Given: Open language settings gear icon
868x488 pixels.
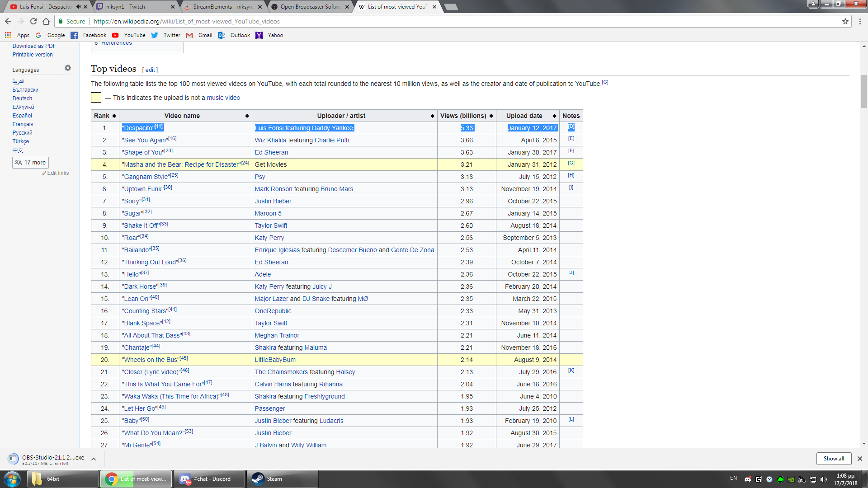Looking at the screenshot, I should click(x=68, y=68).
